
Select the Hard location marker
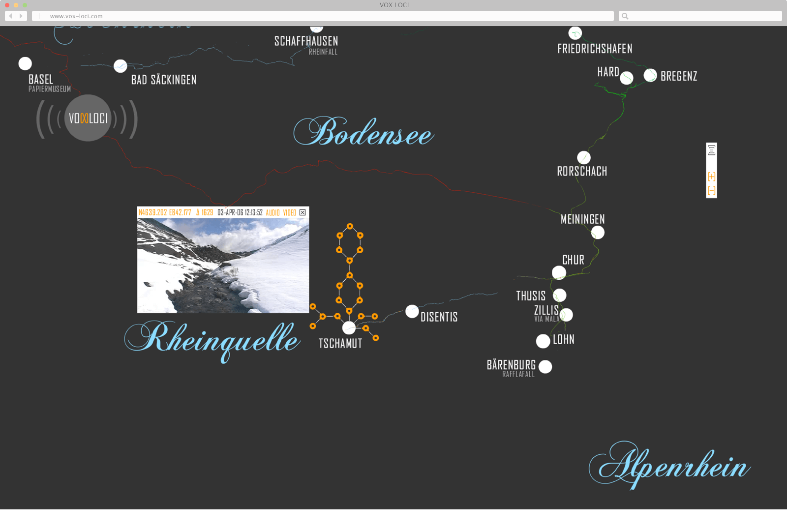click(627, 78)
